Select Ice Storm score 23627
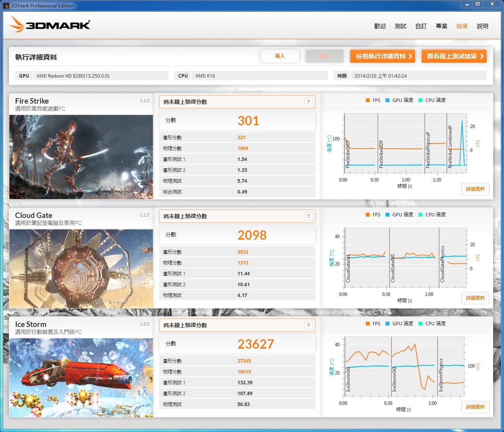504x432 pixels. pyautogui.click(x=256, y=344)
